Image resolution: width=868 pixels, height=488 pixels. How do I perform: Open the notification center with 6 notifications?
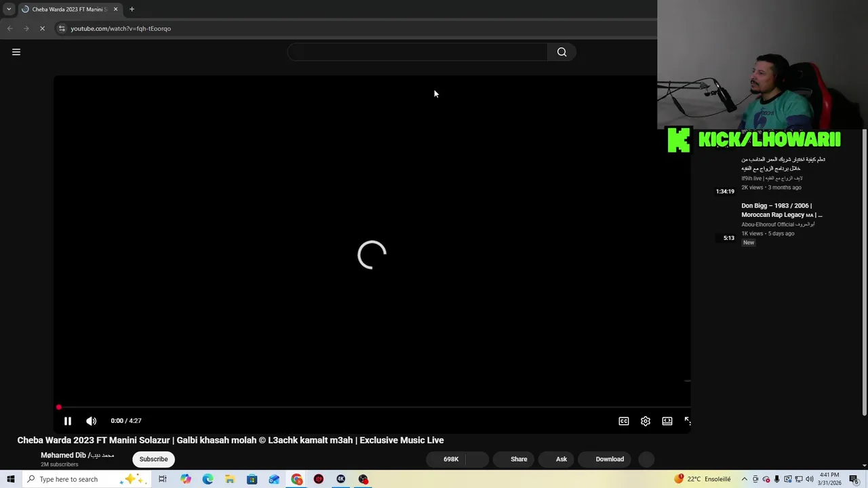pos(854,479)
